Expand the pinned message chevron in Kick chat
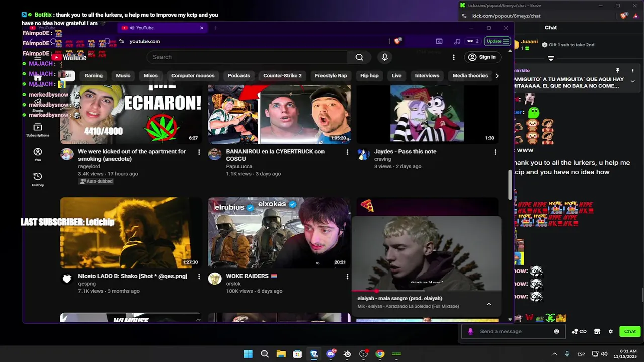The width and height of the screenshot is (644, 362). click(x=632, y=81)
